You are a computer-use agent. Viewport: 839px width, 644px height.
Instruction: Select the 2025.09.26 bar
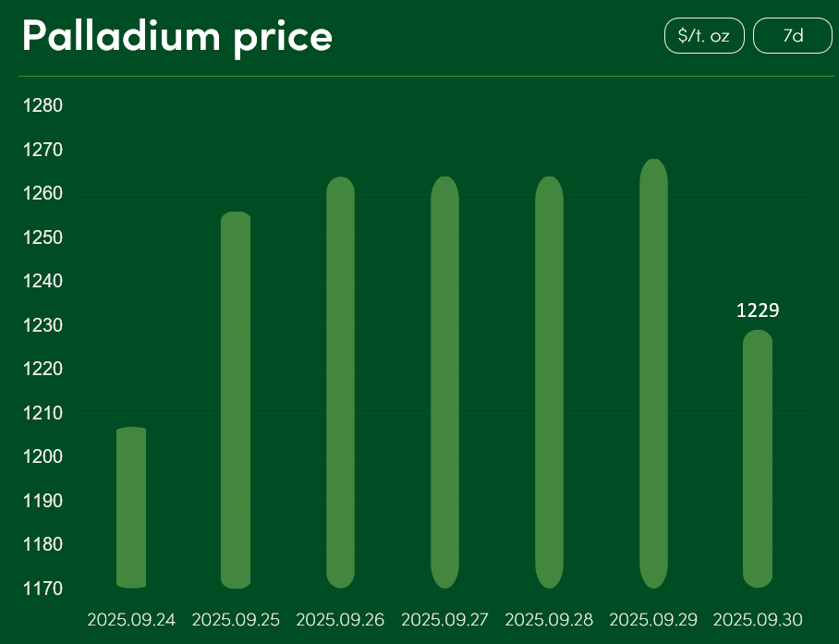click(x=341, y=383)
